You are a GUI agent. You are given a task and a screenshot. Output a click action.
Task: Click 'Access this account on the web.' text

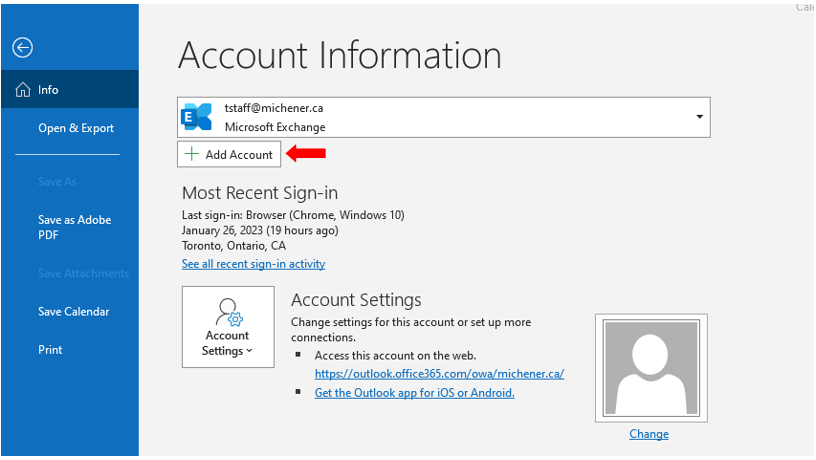396,356
